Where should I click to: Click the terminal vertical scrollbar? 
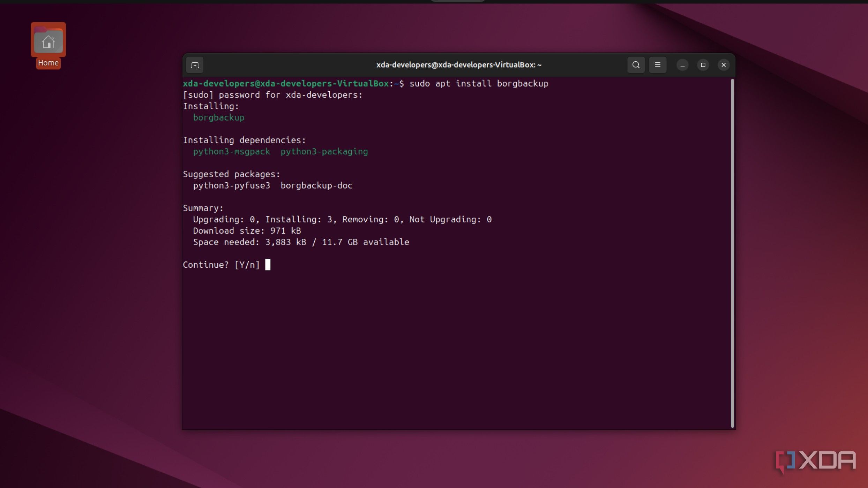732,253
